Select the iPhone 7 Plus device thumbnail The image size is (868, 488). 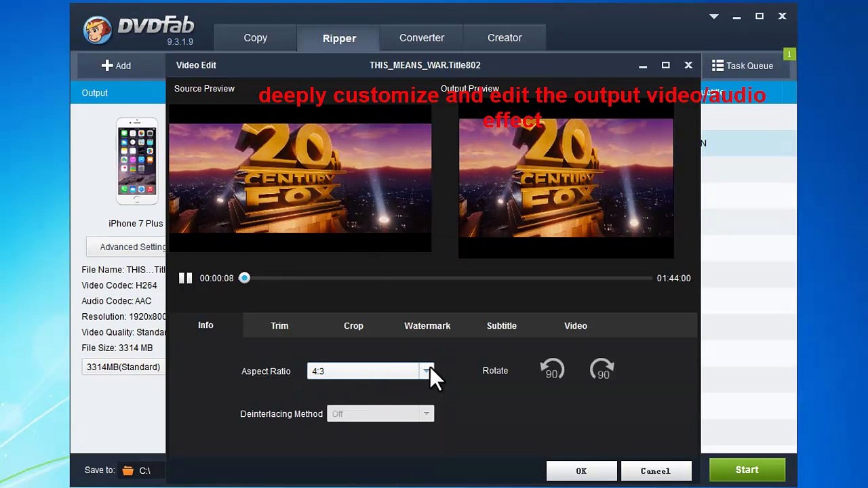point(136,161)
